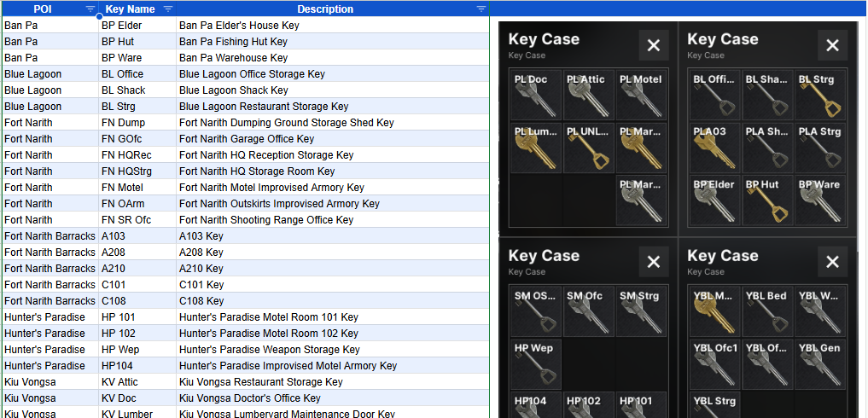
Task: Open the Description column filter dropdown
Action: tap(481, 9)
